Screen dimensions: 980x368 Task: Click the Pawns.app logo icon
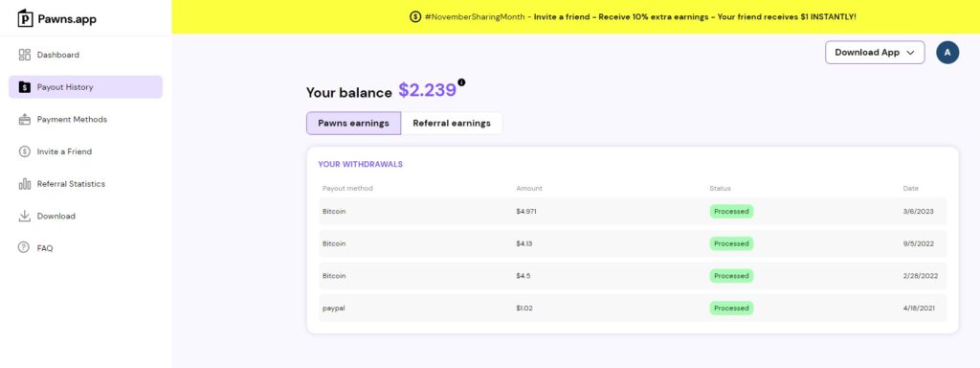(25, 18)
